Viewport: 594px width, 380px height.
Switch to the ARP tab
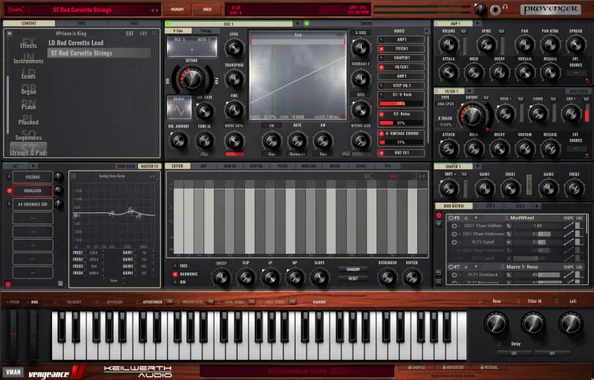[203, 166]
